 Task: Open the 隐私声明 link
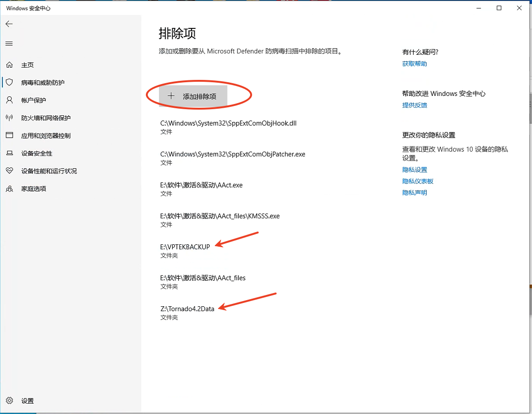click(x=414, y=193)
